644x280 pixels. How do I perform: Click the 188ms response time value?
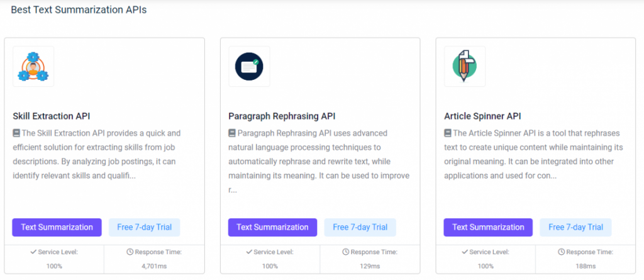click(586, 266)
